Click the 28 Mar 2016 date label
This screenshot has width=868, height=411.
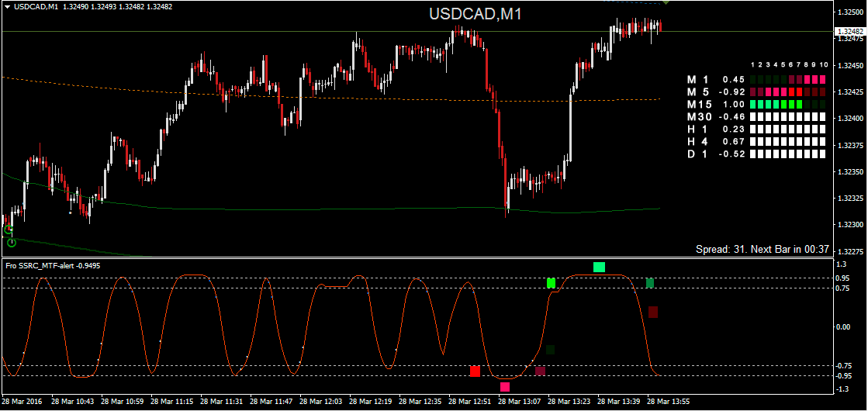22,400
